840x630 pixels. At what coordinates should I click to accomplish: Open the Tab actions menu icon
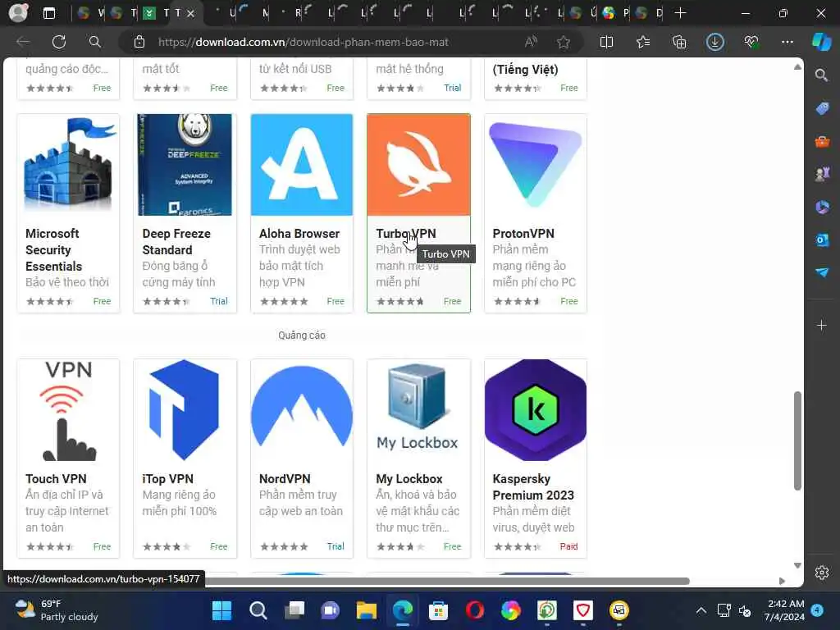coord(48,13)
